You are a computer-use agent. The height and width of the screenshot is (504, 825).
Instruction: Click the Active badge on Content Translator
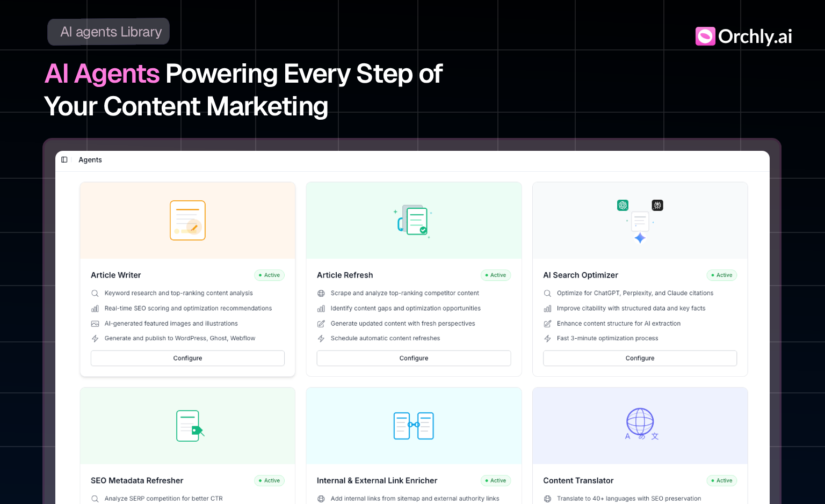(721, 481)
